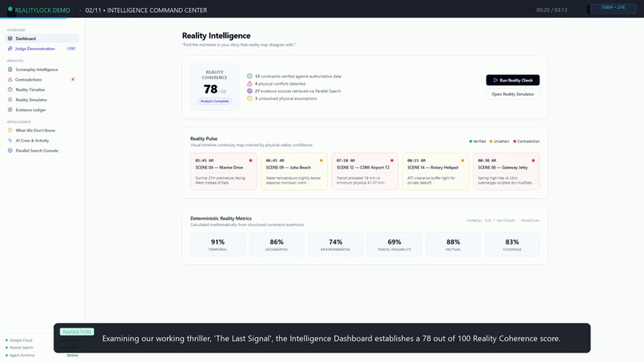Open the Scene 08 Gateway Jetty card

[x=506, y=171]
